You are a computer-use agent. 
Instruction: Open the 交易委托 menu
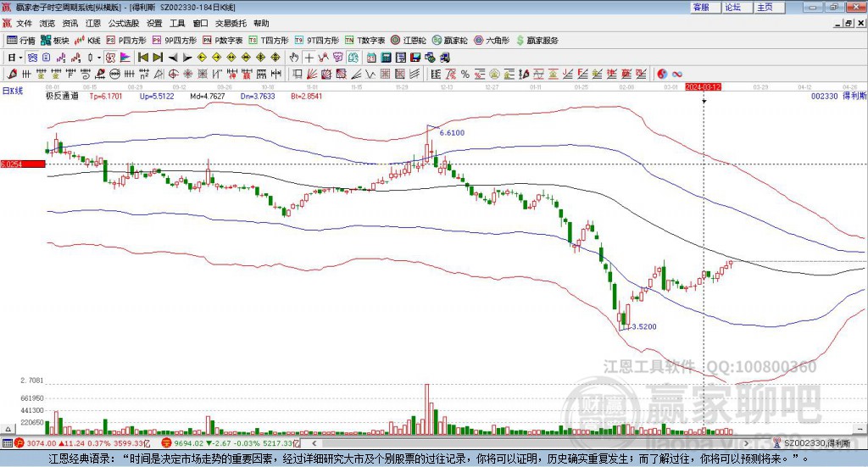[231, 23]
